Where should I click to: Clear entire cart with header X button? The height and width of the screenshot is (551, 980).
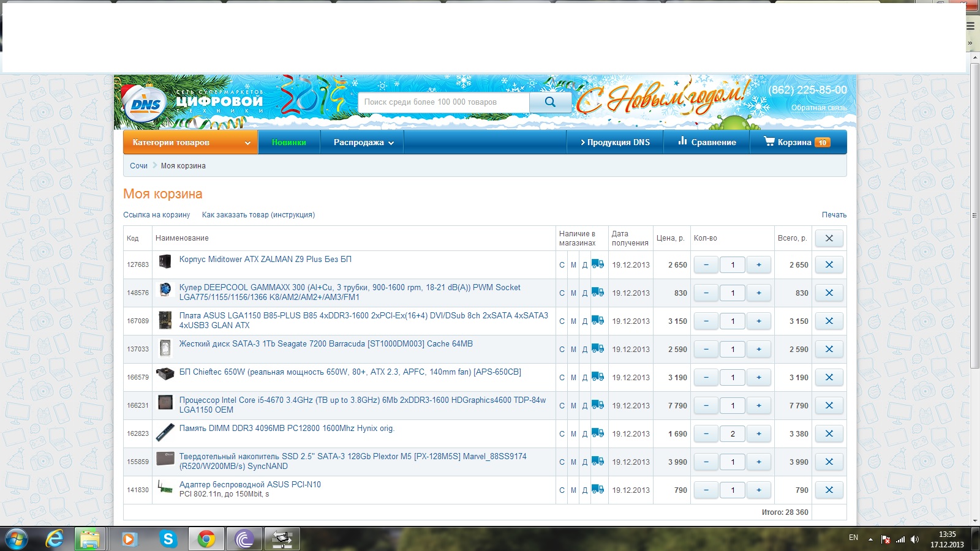pyautogui.click(x=829, y=238)
